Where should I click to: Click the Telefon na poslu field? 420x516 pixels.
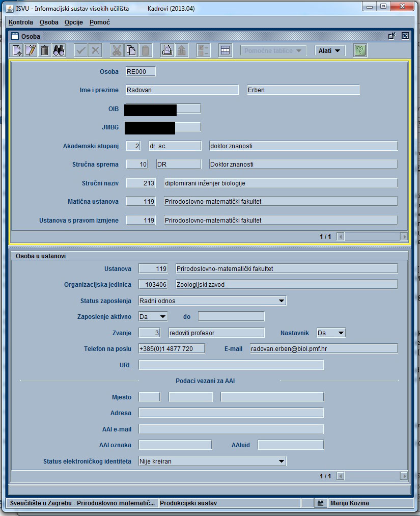pos(172,348)
